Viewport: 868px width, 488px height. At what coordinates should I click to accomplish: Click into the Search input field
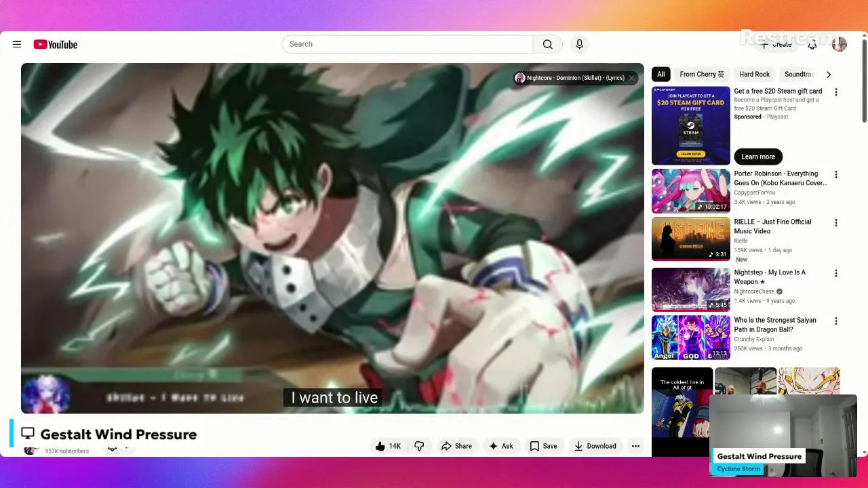[408, 44]
